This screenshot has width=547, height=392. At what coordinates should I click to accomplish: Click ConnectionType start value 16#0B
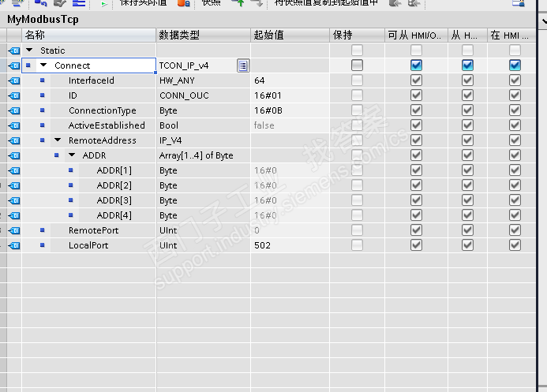[x=268, y=110]
